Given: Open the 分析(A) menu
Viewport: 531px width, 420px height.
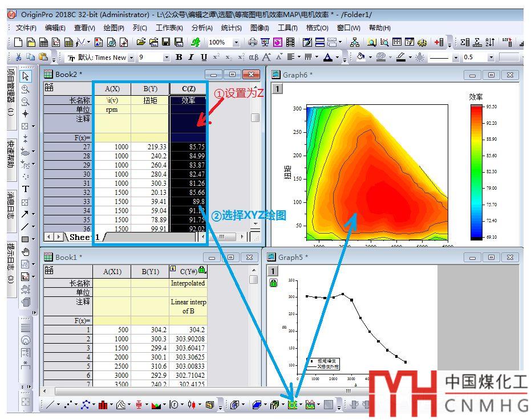Looking at the screenshot, I should pyautogui.click(x=202, y=27).
